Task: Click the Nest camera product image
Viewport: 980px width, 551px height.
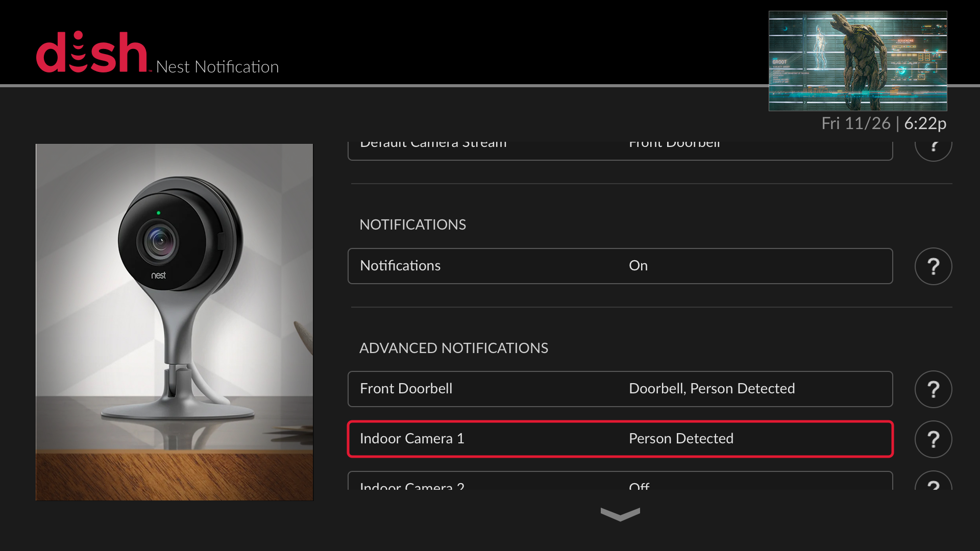Action: 175,322
